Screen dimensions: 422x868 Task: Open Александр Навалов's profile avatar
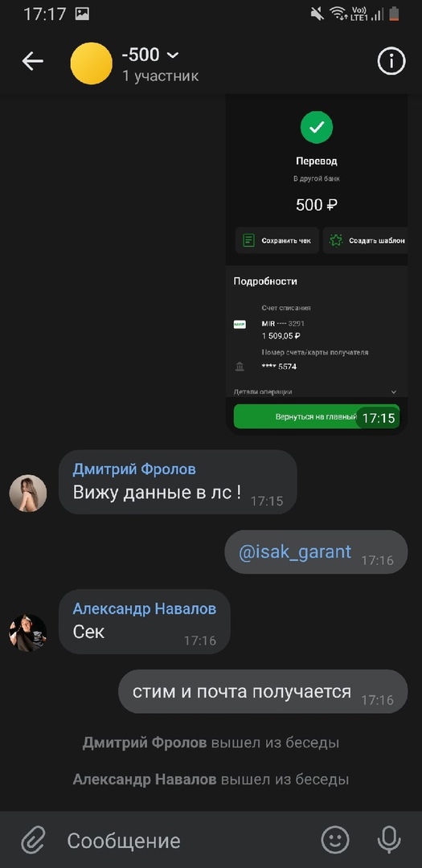point(27,633)
